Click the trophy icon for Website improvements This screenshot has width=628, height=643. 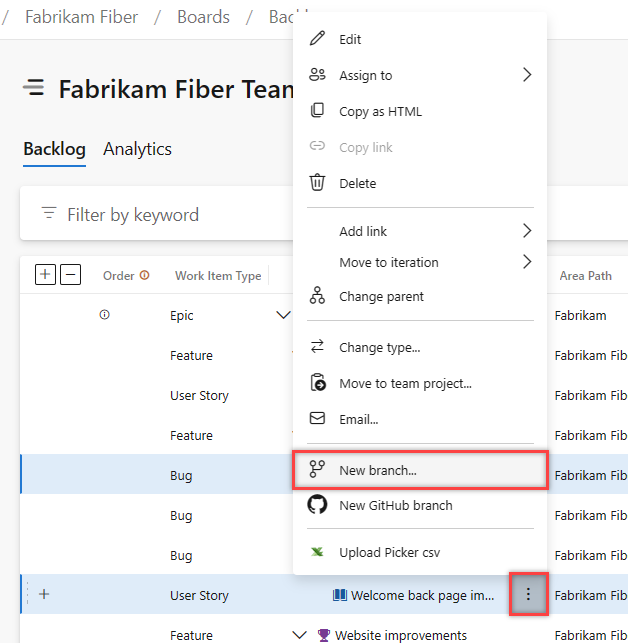(x=324, y=635)
